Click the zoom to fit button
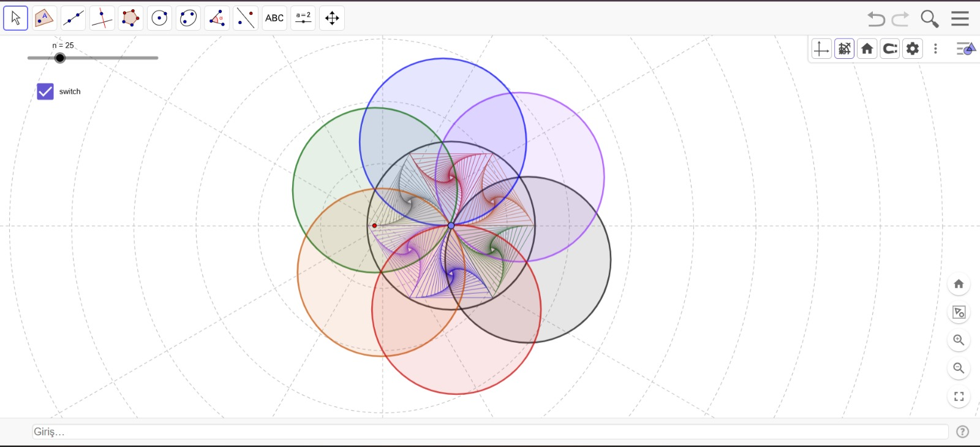 [x=959, y=313]
